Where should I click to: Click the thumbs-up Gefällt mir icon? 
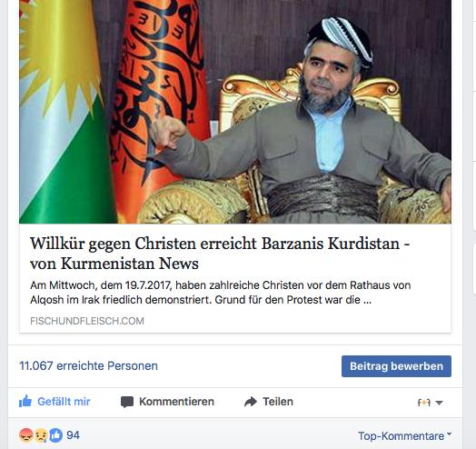[25, 402]
